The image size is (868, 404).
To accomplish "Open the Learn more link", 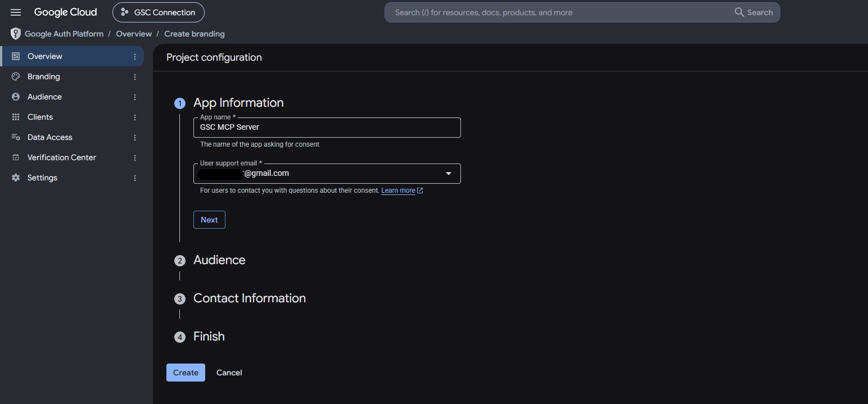I will pos(398,190).
